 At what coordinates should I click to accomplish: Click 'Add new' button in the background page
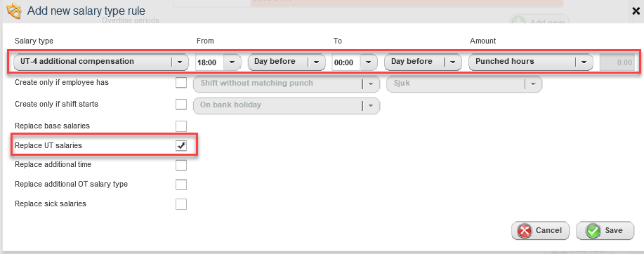(x=539, y=20)
